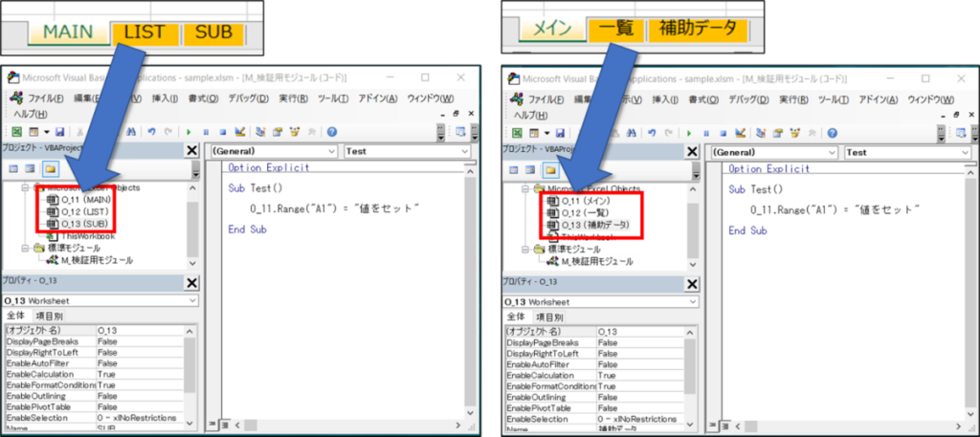Image resolution: width=980 pixels, height=437 pixels.
Task: Select the LIST sheet tab
Action: [x=145, y=32]
